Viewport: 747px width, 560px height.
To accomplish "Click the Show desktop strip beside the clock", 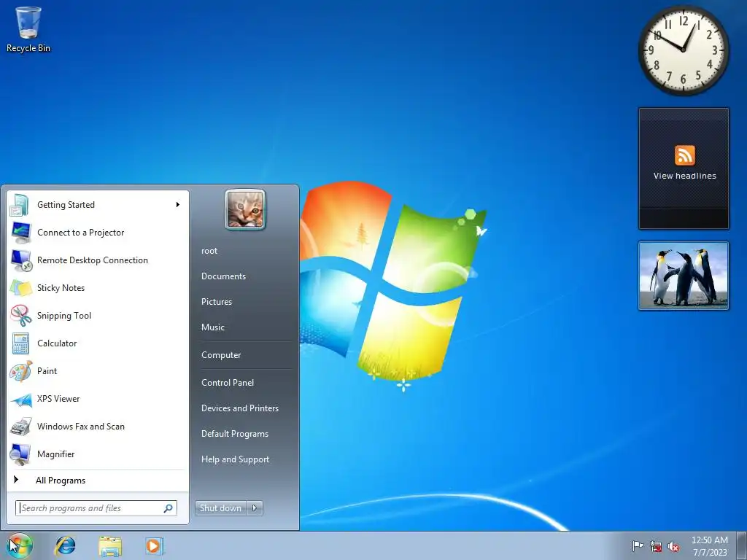I will point(742,545).
